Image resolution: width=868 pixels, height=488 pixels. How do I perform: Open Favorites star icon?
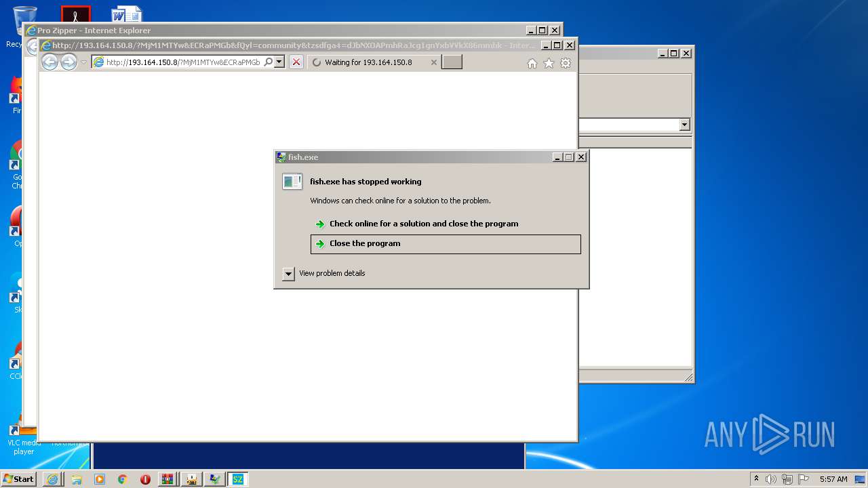tap(549, 63)
